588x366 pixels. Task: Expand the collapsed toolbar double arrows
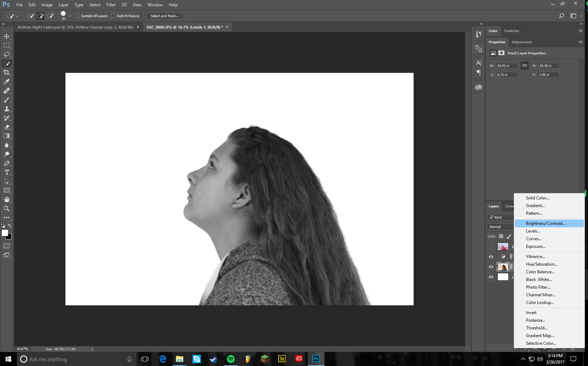[3, 24]
